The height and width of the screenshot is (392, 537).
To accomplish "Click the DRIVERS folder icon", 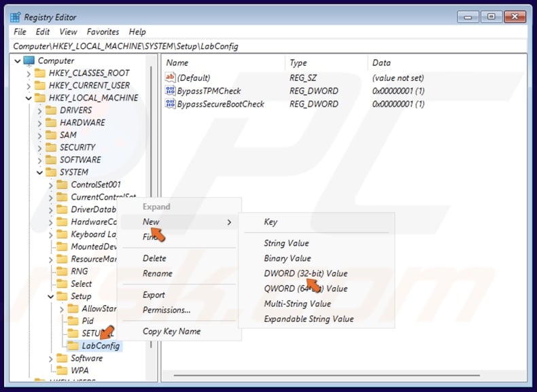I will pyautogui.click(x=51, y=110).
